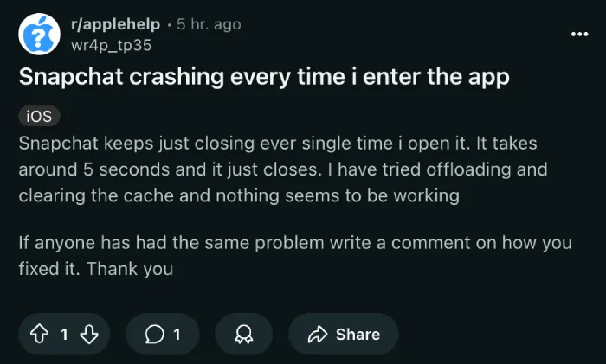
Task: Filter by the iOS flair tag
Action: tap(39, 116)
